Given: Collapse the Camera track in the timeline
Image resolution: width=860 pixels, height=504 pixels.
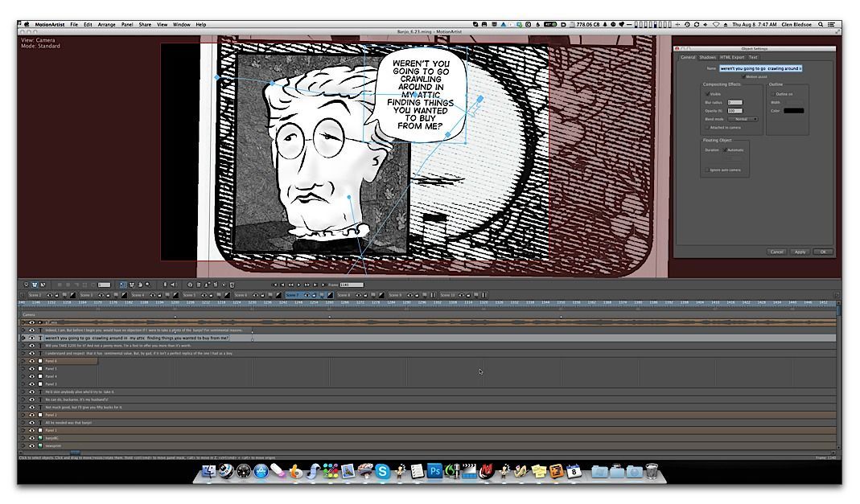Looking at the screenshot, I should point(23,313).
